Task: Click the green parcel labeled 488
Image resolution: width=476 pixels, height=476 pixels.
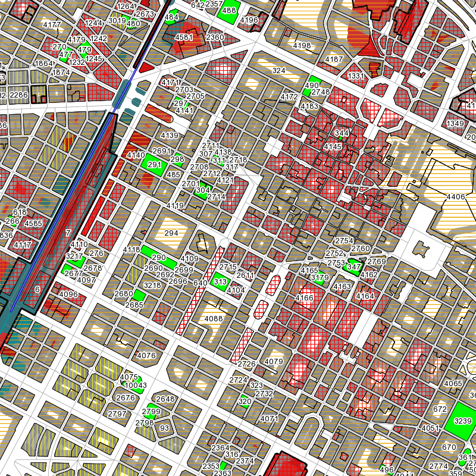Action: pyautogui.click(x=229, y=11)
